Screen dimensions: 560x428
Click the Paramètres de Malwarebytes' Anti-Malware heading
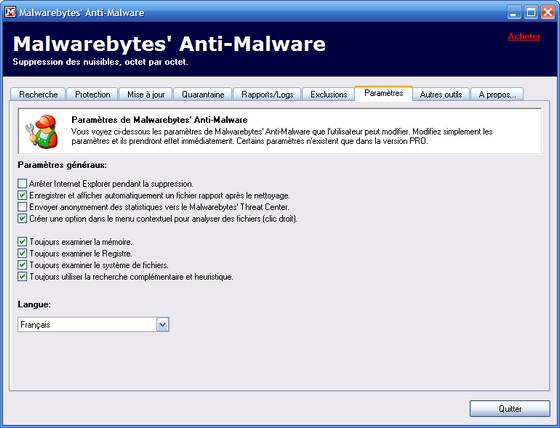point(159,120)
